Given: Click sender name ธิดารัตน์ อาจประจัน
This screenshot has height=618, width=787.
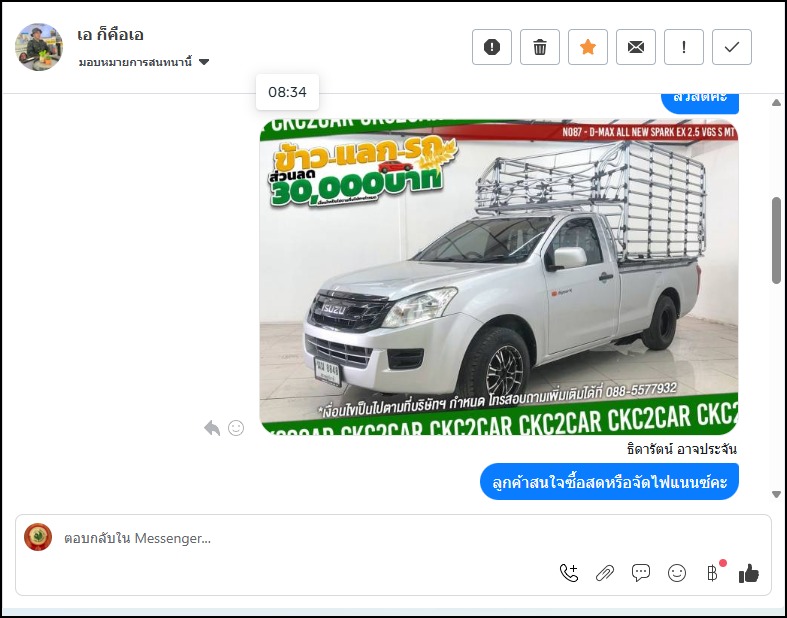Looking at the screenshot, I should 682,449.
